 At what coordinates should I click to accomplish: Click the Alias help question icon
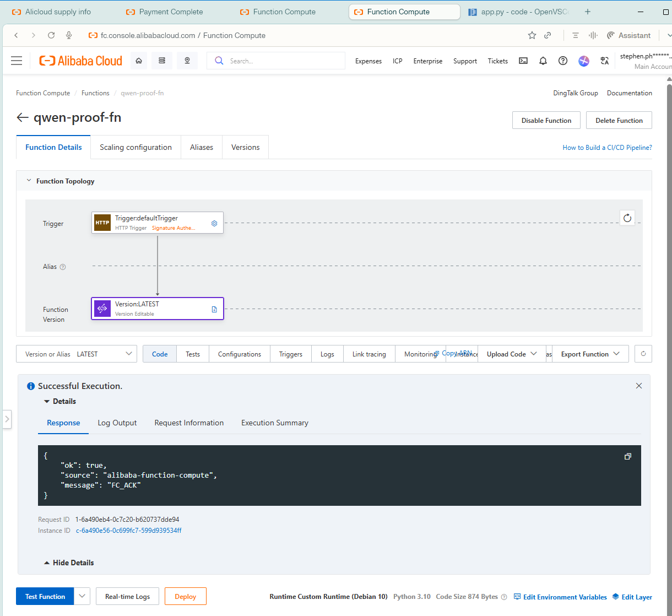click(63, 267)
